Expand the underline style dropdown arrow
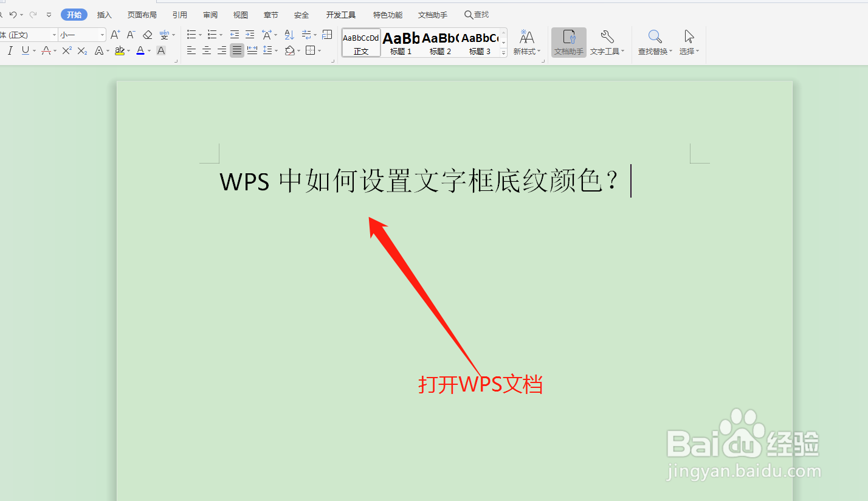Screen dimensions: 868x501 (35, 51)
